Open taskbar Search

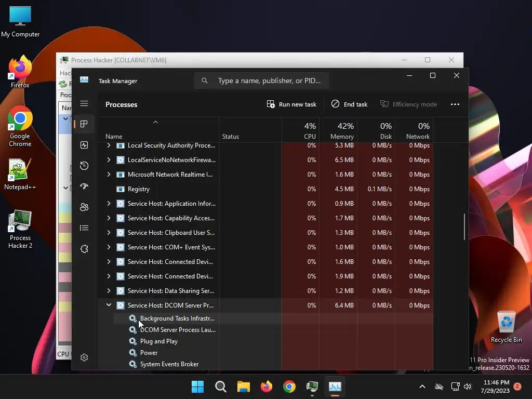point(220,387)
